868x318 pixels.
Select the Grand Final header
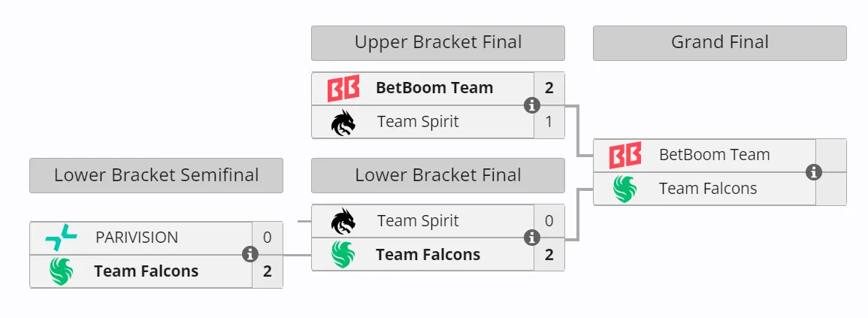tap(720, 43)
